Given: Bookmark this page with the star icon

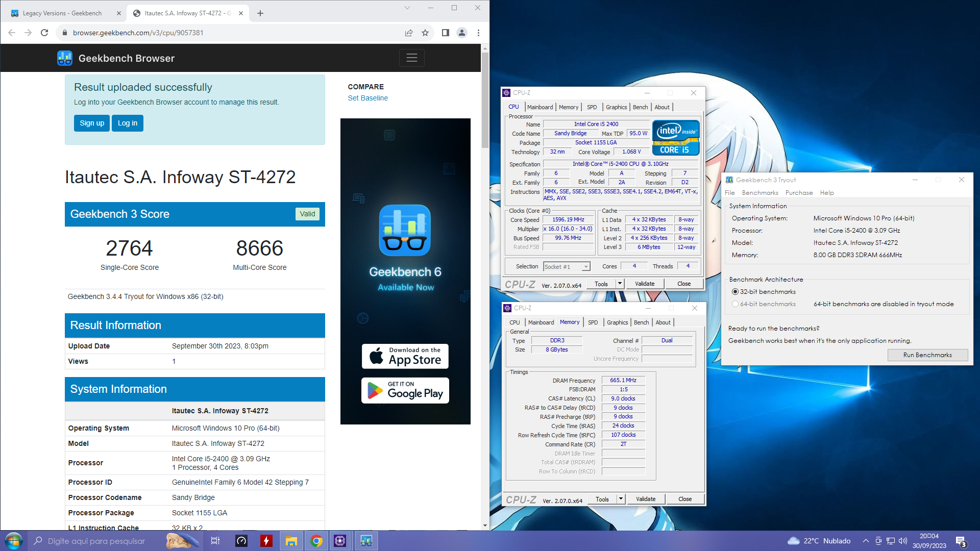Looking at the screenshot, I should [x=425, y=33].
